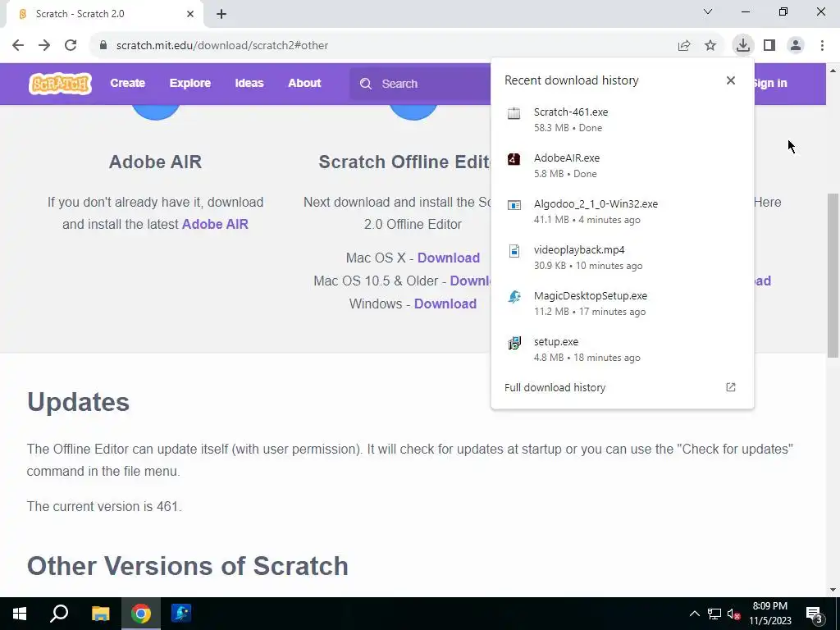Viewport: 840px width, 630px height.
Task: Click the page vertical scrollbar thumb
Action: (833, 276)
